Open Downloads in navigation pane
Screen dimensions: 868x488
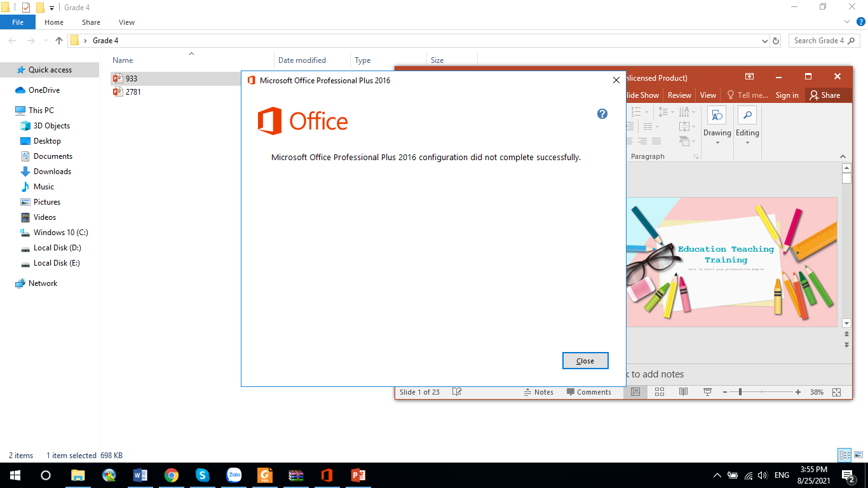click(x=52, y=172)
